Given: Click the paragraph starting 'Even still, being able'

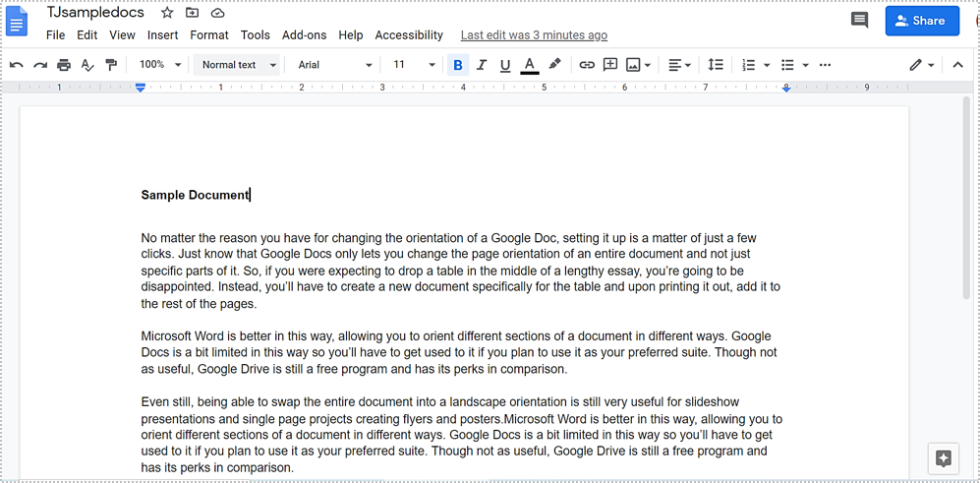Looking at the screenshot, I should (x=462, y=435).
